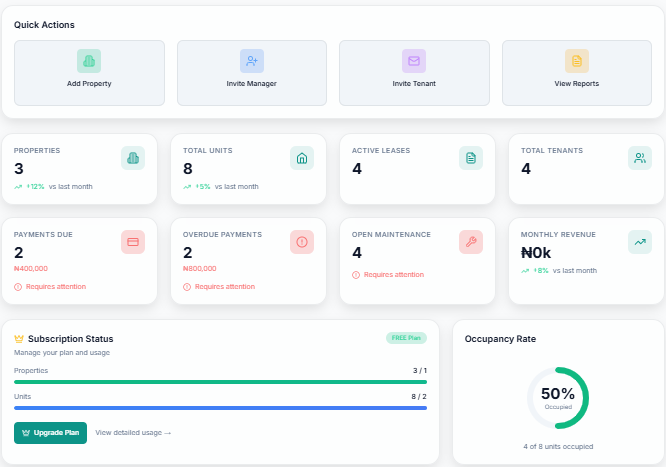Click the '4 of 8 units occupied' text

click(558, 447)
